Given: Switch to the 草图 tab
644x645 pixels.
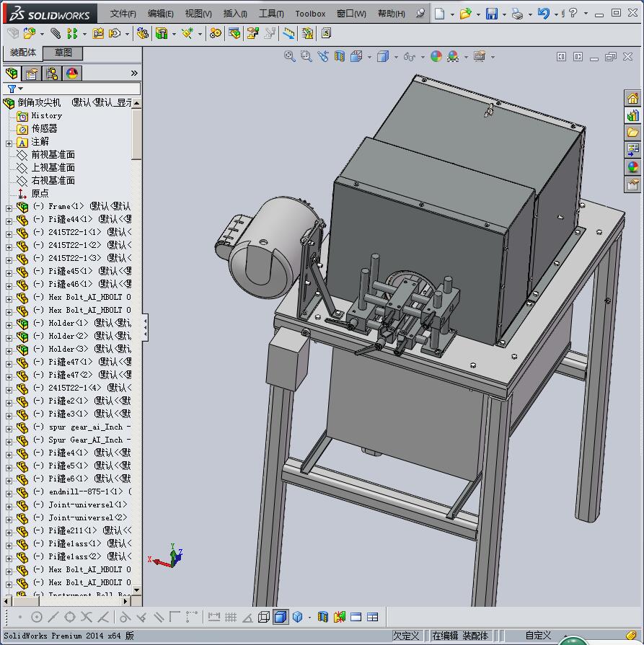Looking at the screenshot, I should click(x=63, y=53).
